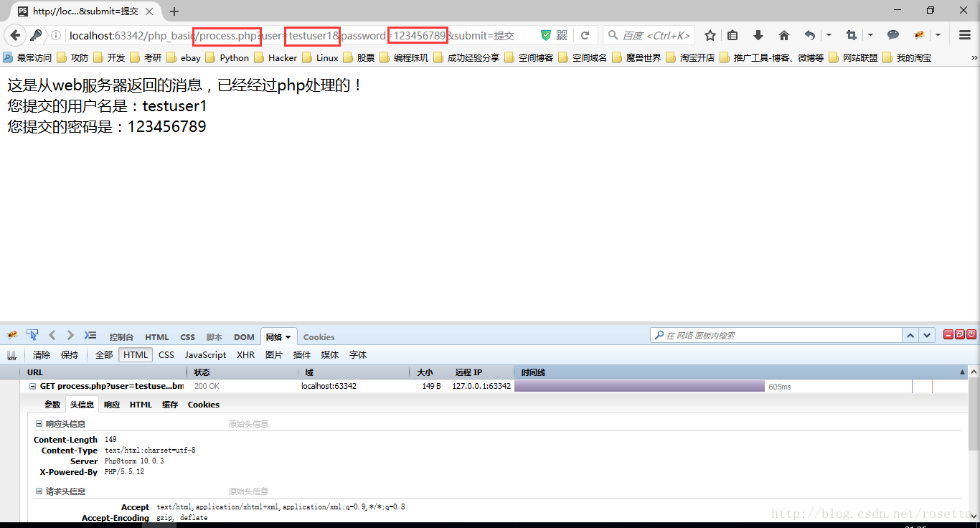Click the browser back arrow button

15,35
